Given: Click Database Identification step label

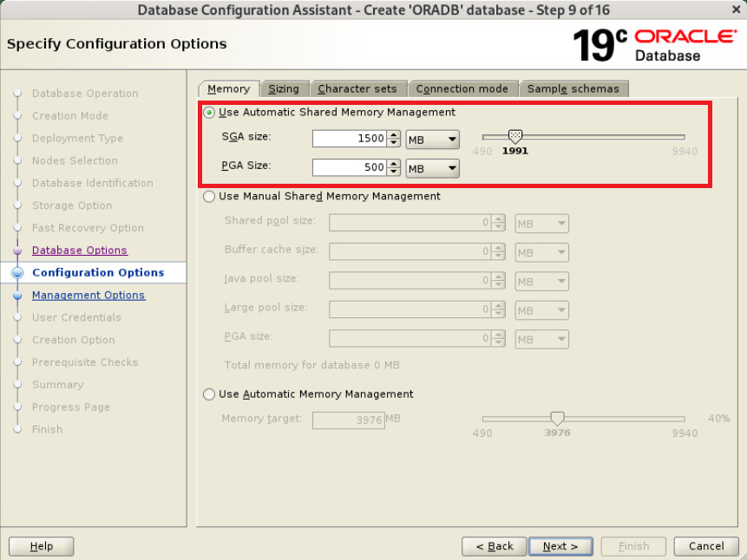Looking at the screenshot, I should [x=93, y=183].
